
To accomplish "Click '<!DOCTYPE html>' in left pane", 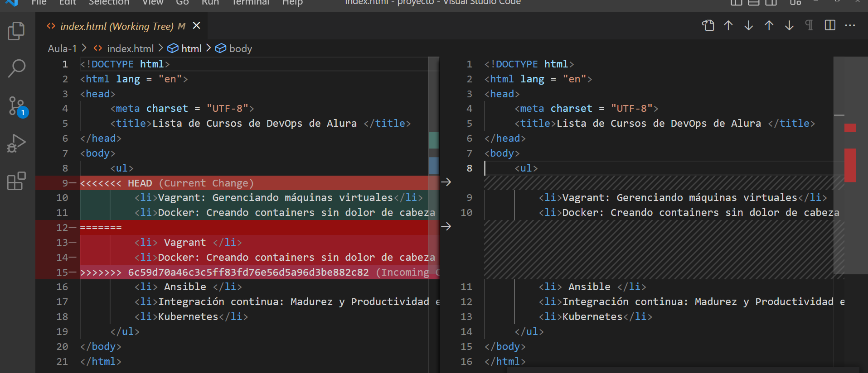I will [x=125, y=64].
